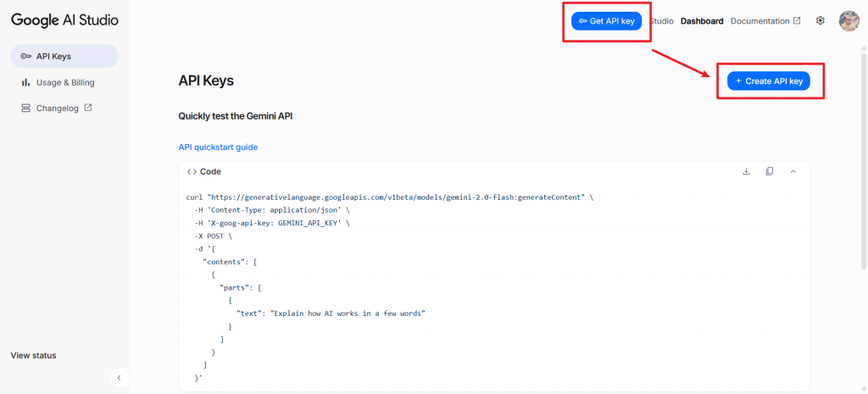Switch to the Dashboard tab
Screen dimensions: 868x394
702,21
